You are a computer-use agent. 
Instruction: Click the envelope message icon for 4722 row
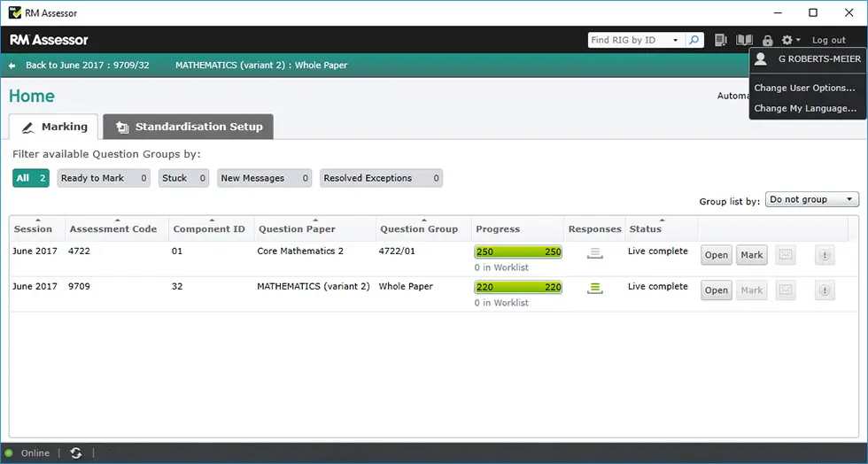tap(785, 255)
